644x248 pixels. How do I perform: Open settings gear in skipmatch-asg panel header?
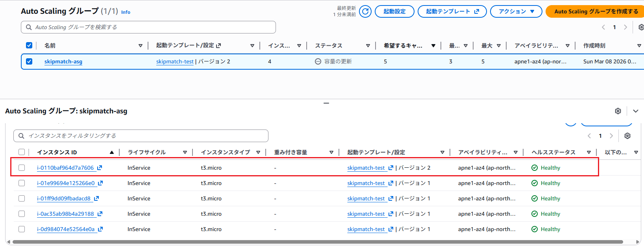(x=618, y=111)
